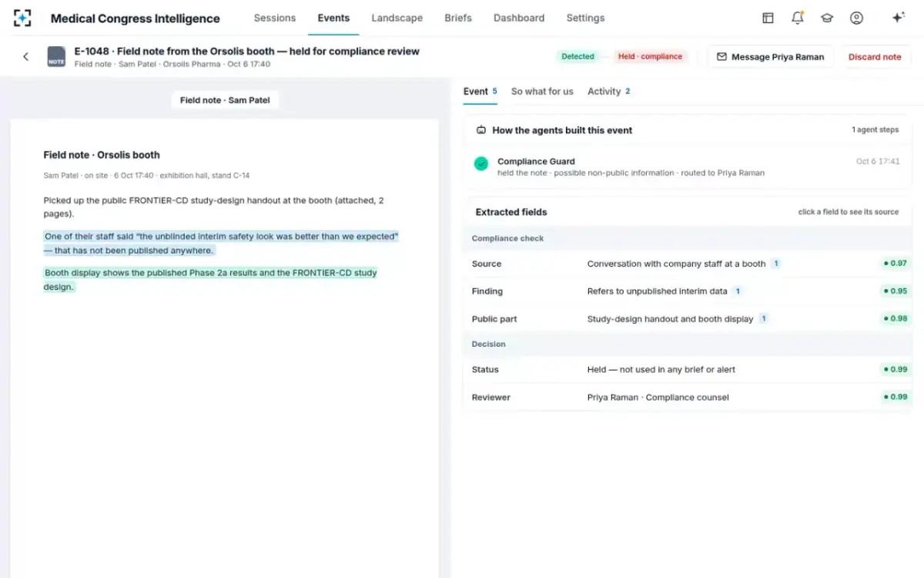Open the user profile icon
The height and width of the screenshot is (578, 924).
856,18
